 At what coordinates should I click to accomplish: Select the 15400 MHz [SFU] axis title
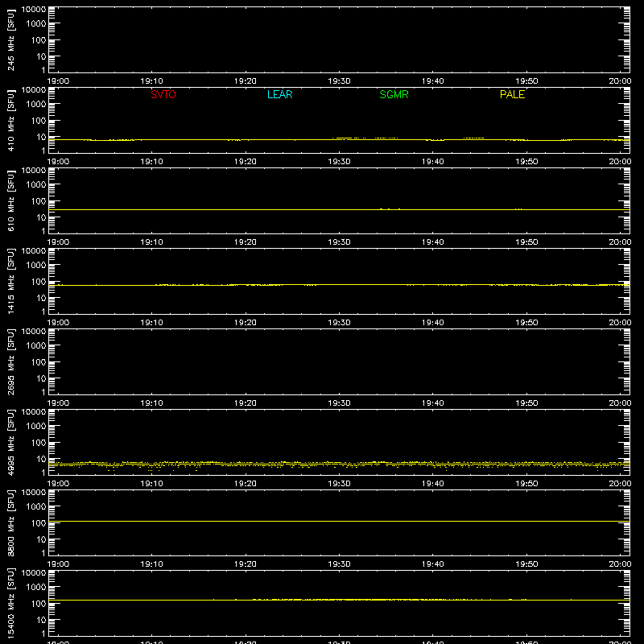[x=10, y=603]
